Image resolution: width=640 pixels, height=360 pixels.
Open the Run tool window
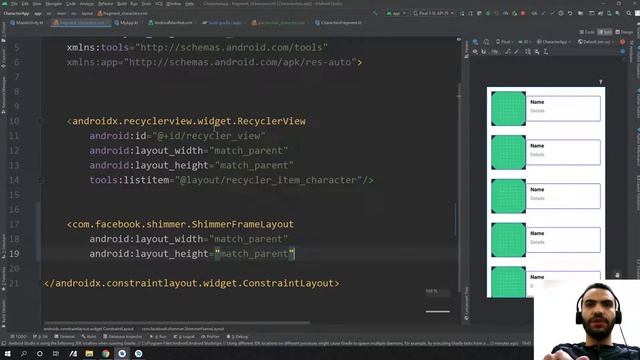158,337
